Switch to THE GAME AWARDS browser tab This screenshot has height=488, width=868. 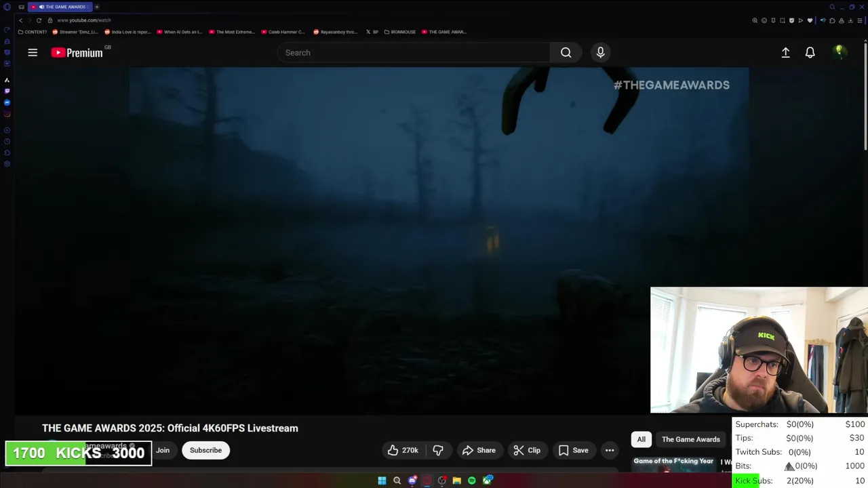pyautogui.click(x=60, y=7)
